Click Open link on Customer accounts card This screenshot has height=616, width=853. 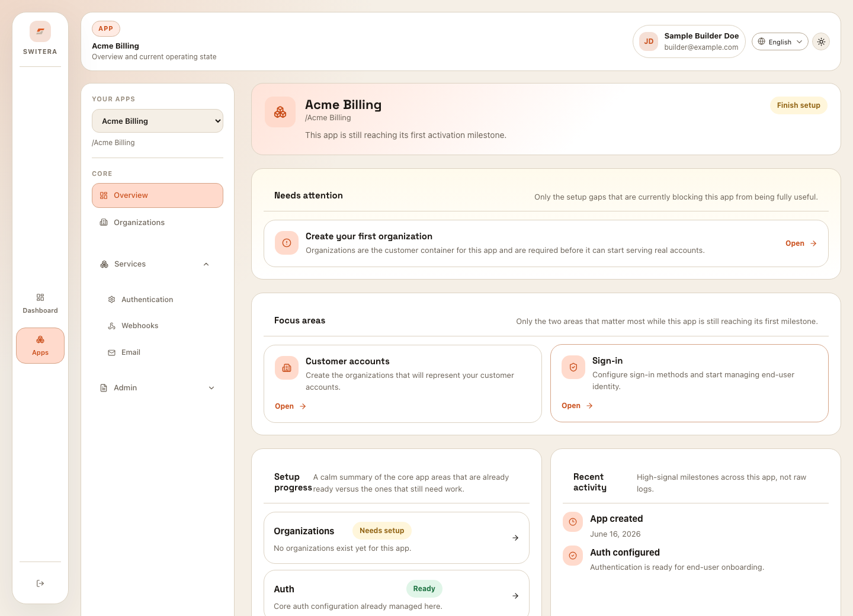pyautogui.click(x=290, y=406)
